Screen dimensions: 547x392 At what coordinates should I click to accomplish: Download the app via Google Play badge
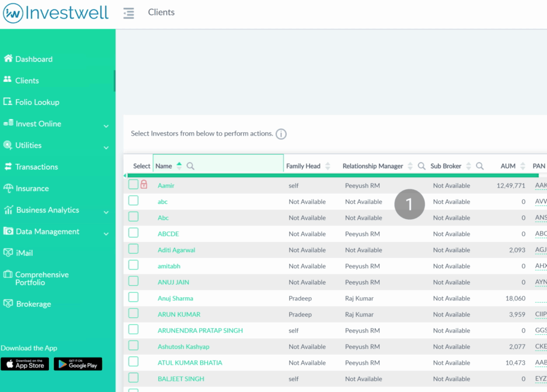pos(77,364)
